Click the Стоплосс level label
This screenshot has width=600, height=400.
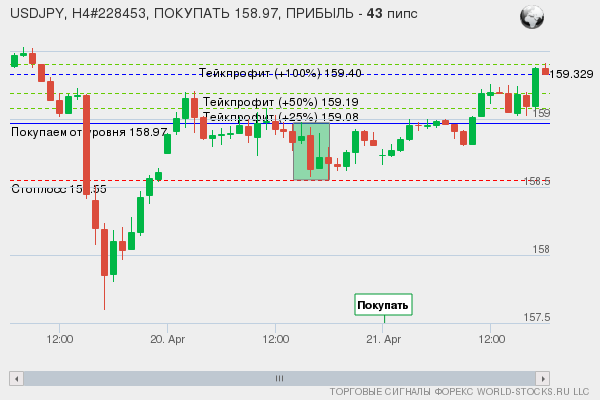coord(58,188)
